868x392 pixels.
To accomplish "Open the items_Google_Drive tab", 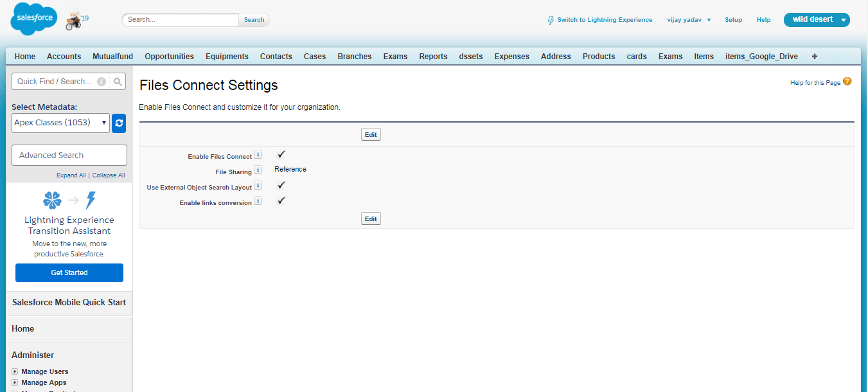I will pyautogui.click(x=761, y=57).
